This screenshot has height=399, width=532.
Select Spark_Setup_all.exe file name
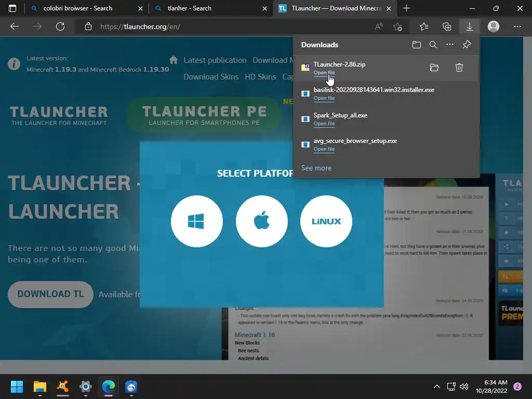pyautogui.click(x=340, y=115)
